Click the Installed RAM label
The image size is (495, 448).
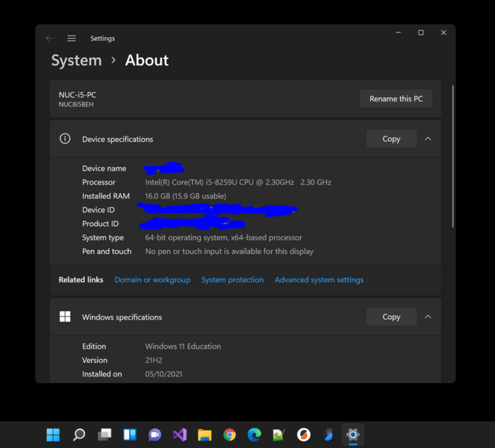click(x=106, y=196)
